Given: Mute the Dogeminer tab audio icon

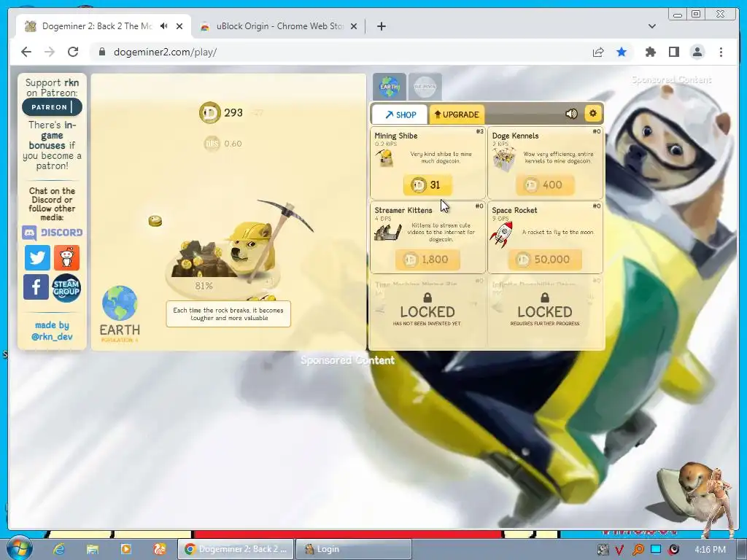Looking at the screenshot, I should 164,26.
